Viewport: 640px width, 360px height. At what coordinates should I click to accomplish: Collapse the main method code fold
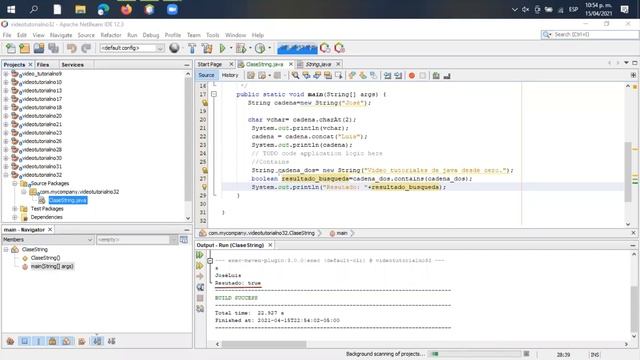214,94
